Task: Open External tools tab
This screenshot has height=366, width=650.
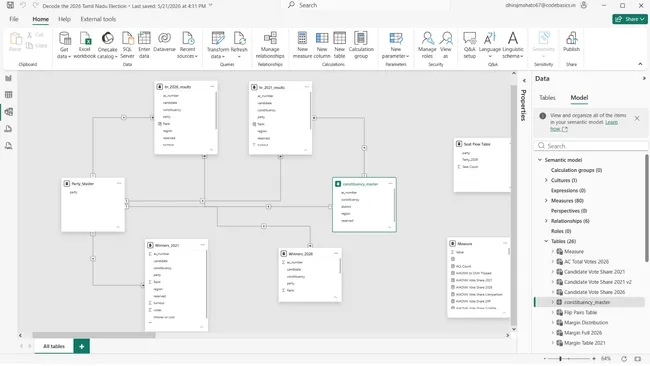Action: (x=98, y=19)
